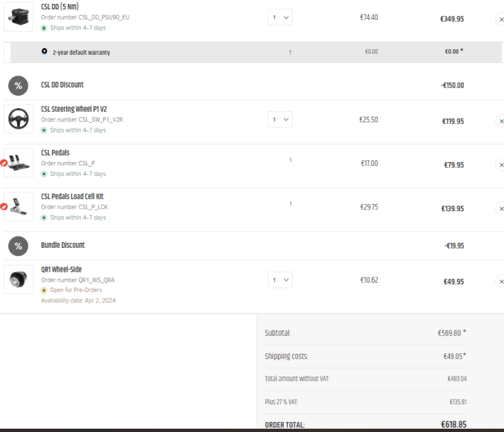504x432 pixels.
Task: Open quantity dropdown for CSL DD (5 Nm)
Action: (x=280, y=18)
